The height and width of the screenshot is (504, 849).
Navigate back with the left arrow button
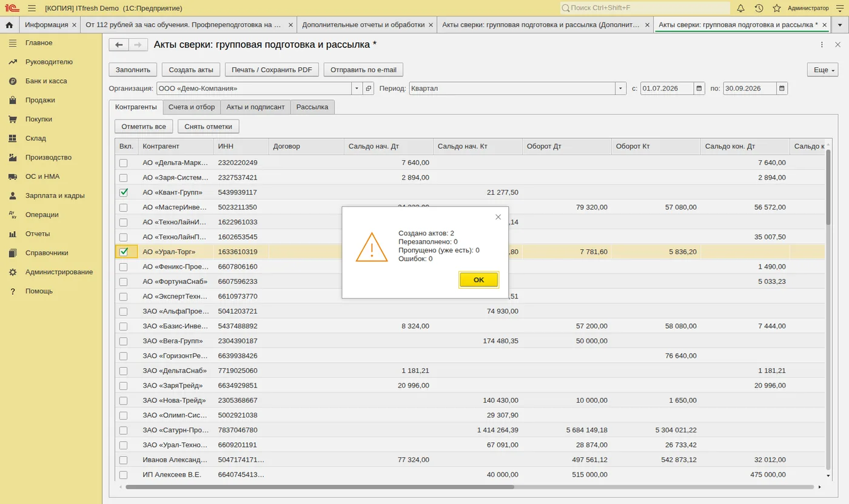point(119,45)
